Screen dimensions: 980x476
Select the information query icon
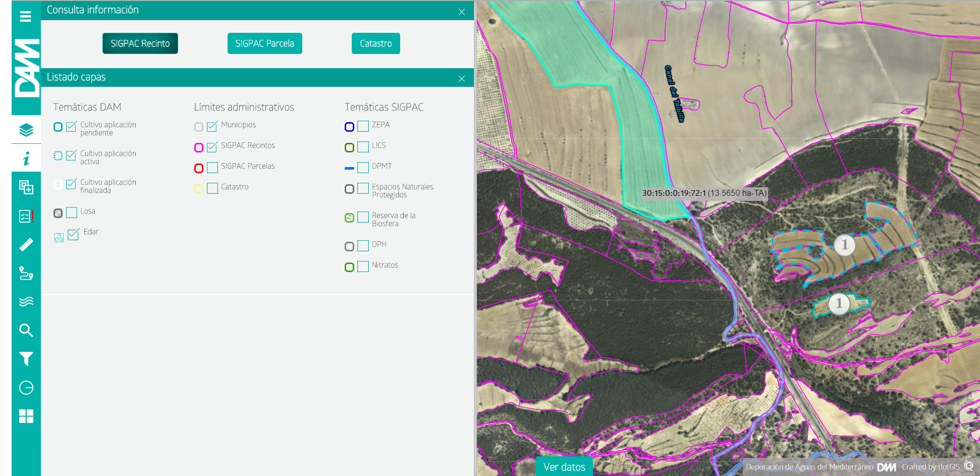coord(26,158)
